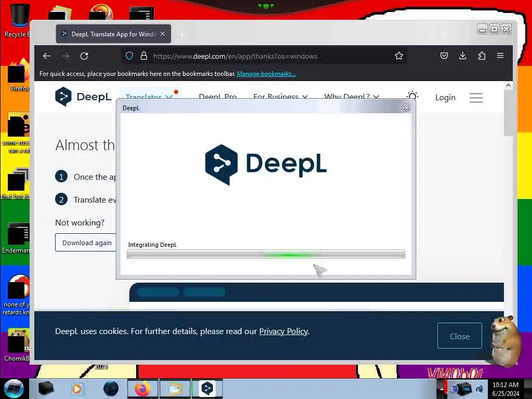This screenshot has height=399, width=532.
Task: Open DeepL site hamburger menu
Action: pos(476,98)
